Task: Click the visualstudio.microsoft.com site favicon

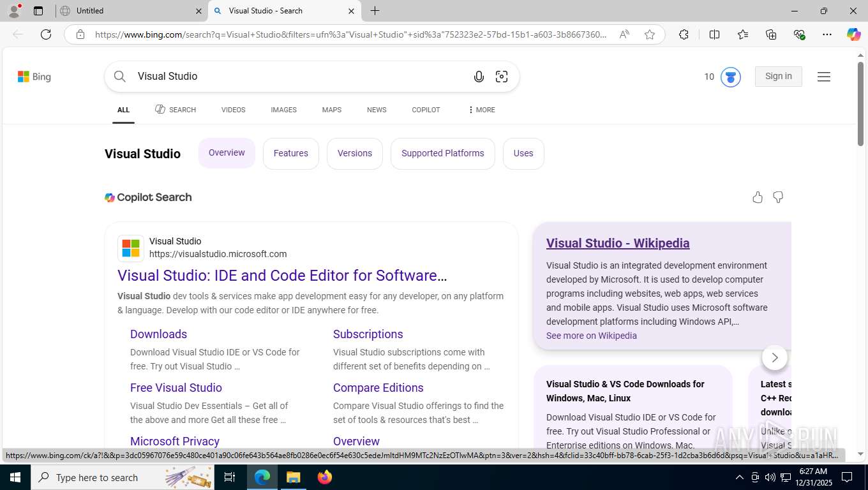Action: [x=131, y=248]
